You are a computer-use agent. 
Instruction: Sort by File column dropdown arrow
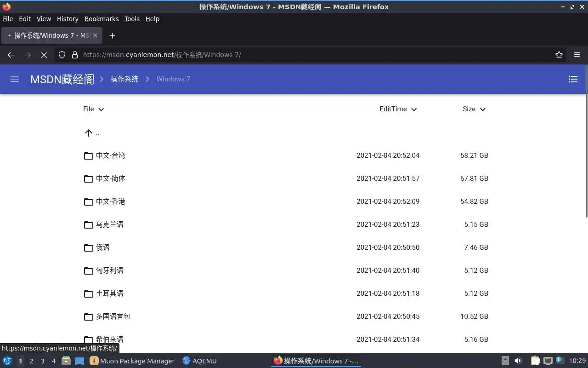pos(101,109)
